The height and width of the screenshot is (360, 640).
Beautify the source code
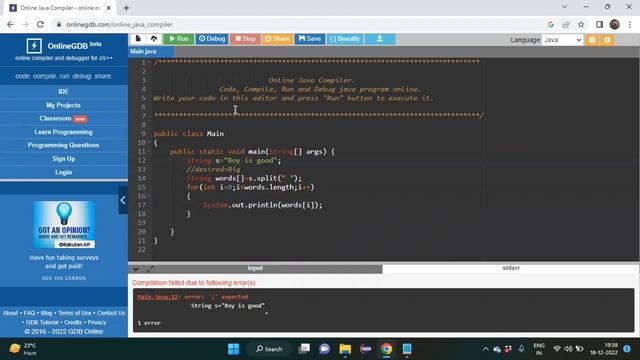click(x=345, y=39)
